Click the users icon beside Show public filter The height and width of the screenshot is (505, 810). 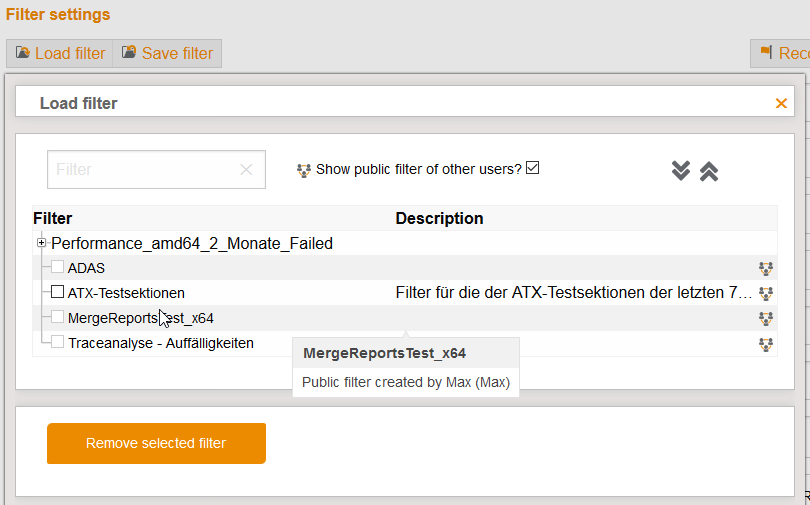(304, 170)
